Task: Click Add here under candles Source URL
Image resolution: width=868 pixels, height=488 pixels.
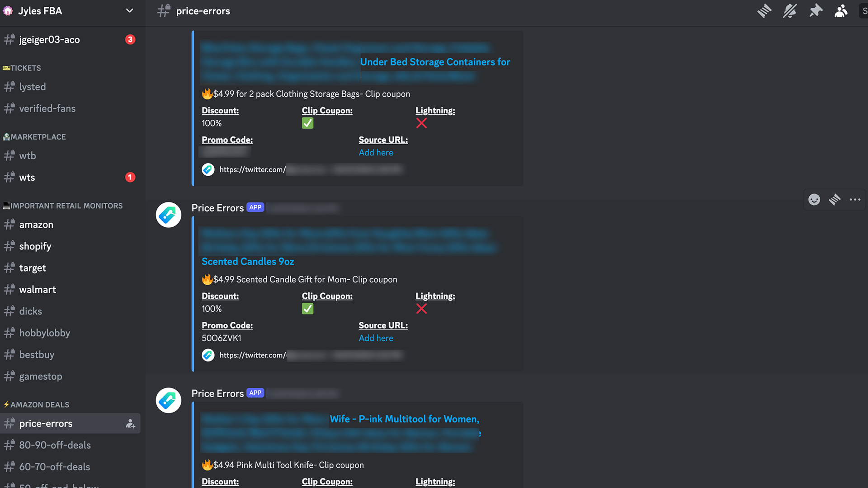Action: pos(376,338)
